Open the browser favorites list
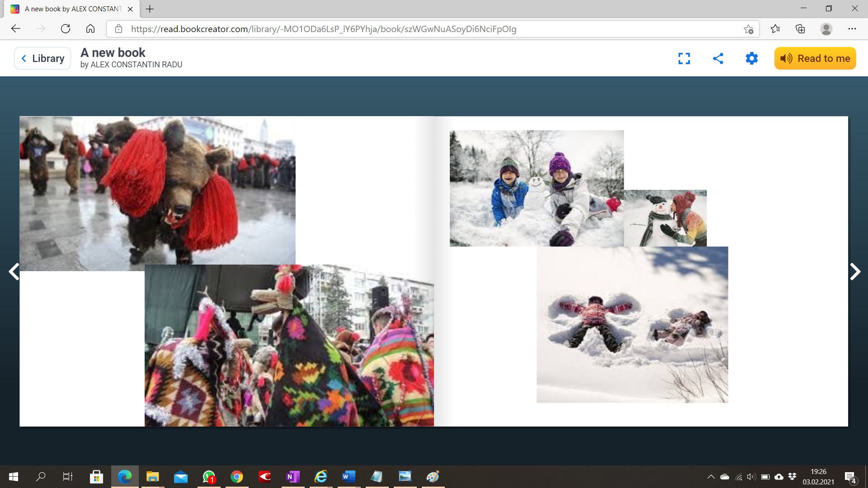This screenshot has height=488, width=868. (775, 29)
